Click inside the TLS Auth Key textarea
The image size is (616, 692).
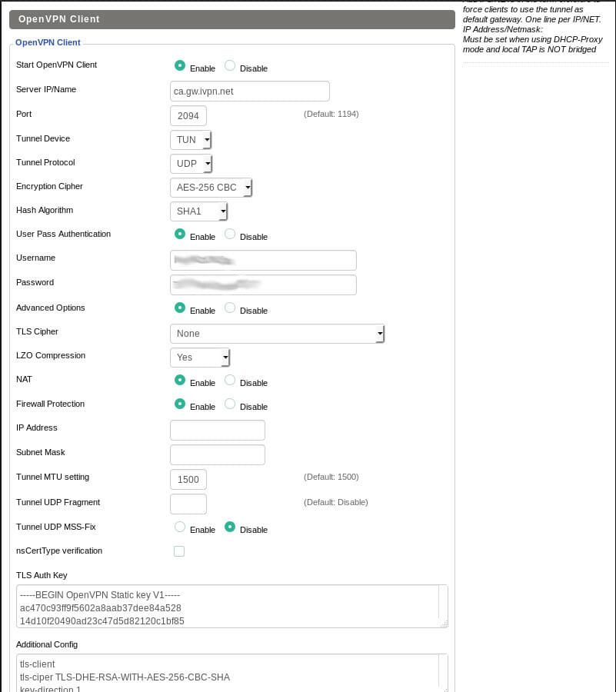click(232, 607)
